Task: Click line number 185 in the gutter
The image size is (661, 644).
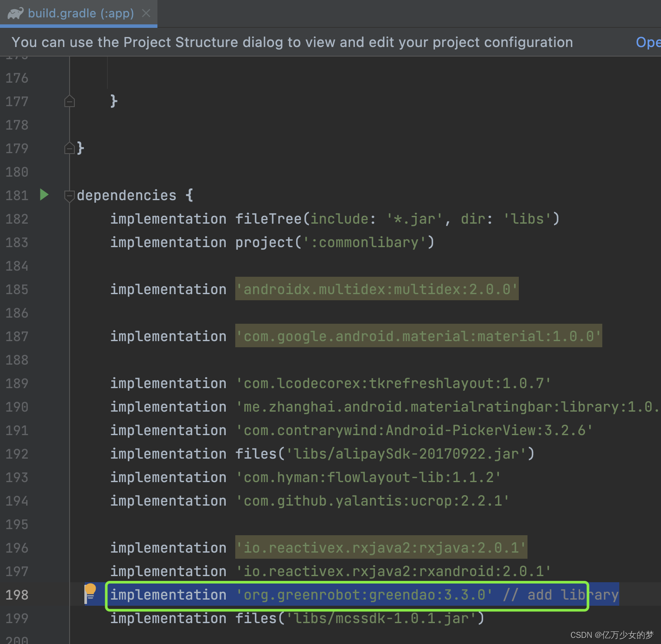Action: [17, 288]
